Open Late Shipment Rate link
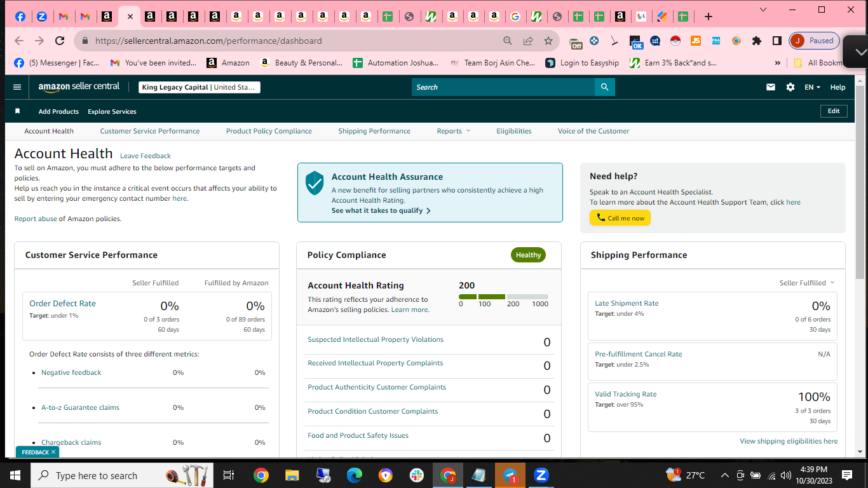 coord(627,303)
